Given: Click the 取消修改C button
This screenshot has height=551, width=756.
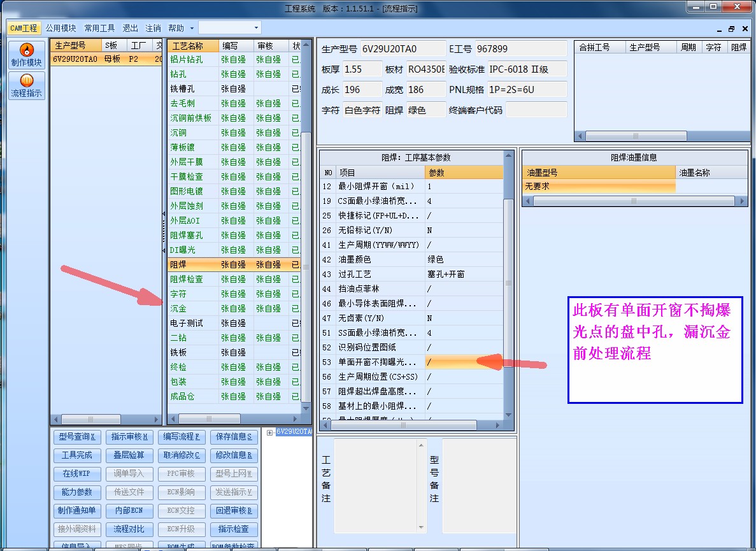Looking at the screenshot, I should pyautogui.click(x=182, y=455).
